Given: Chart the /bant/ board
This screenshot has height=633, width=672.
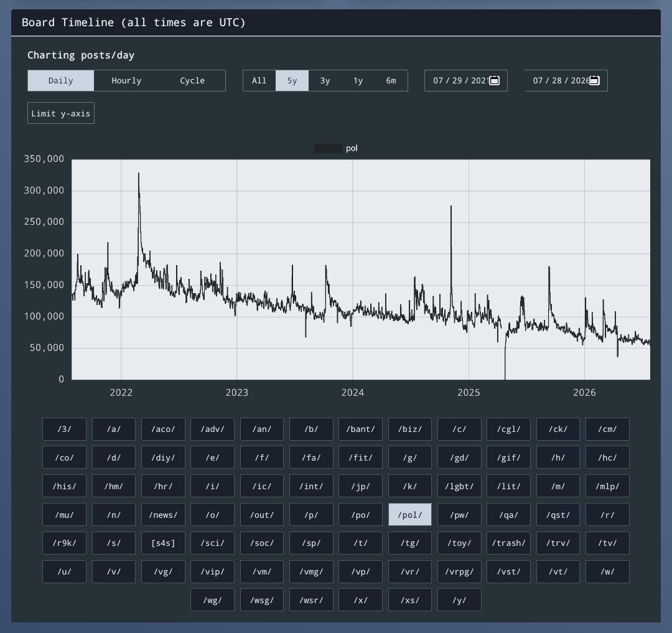Looking at the screenshot, I should coord(360,429).
